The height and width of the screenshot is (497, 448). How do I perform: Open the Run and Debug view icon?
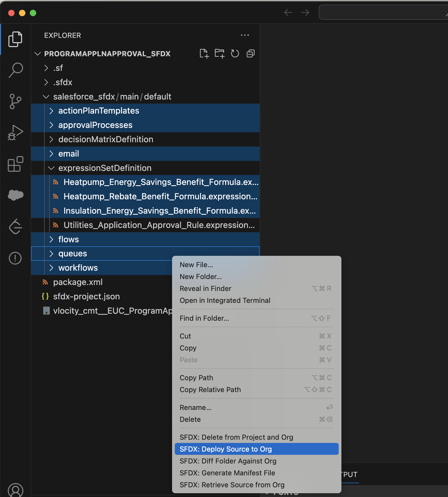click(x=15, y=132)
